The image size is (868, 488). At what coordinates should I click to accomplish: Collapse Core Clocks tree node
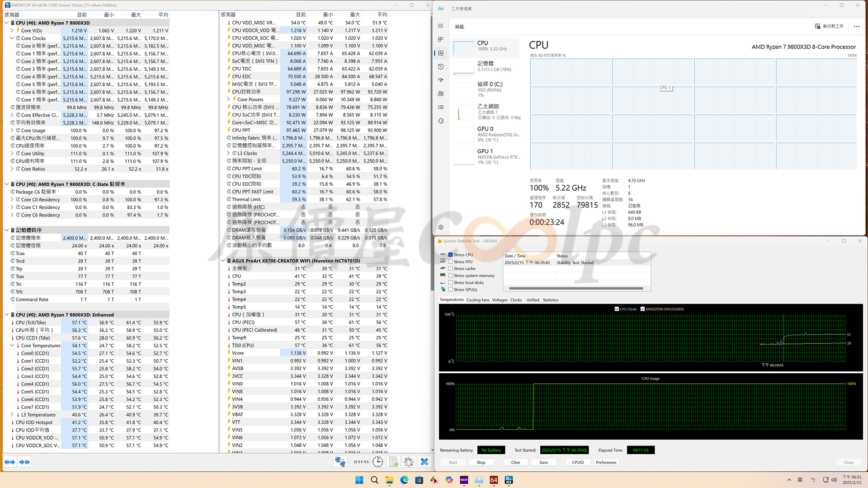[12, 38]
